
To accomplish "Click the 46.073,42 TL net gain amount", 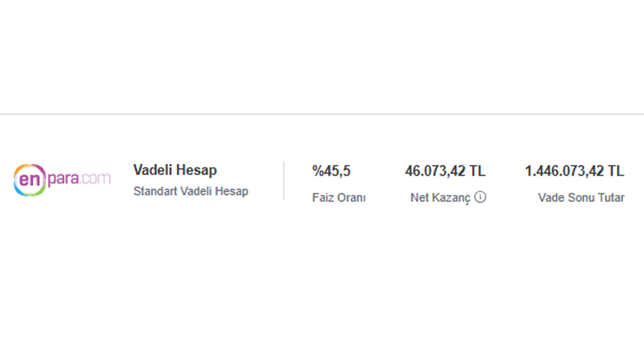I will pos(445,171).
